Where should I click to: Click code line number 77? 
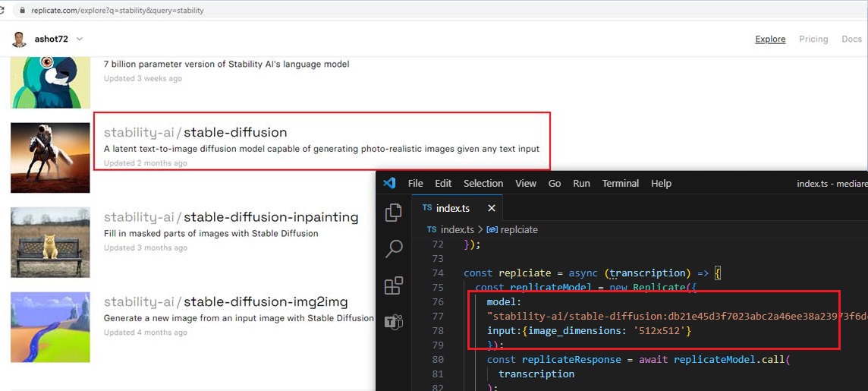(x=437, y=317)
